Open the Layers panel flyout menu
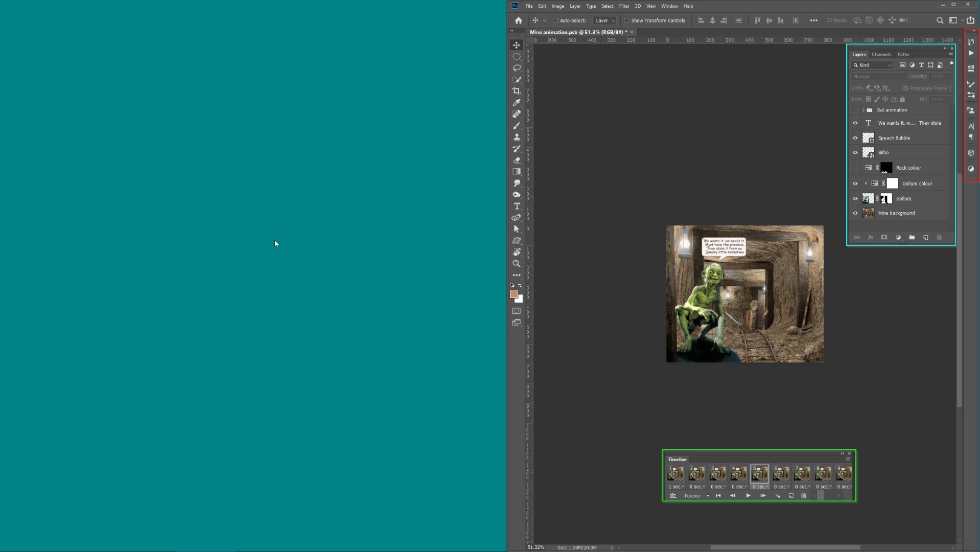Screen dimensions: 980x552 pyautogui.click(x=950, y=54)
